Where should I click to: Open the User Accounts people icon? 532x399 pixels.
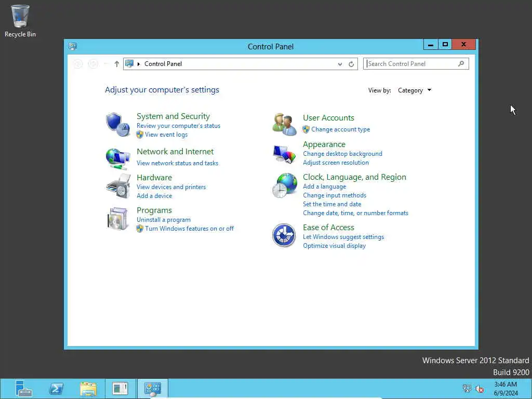(284, 124)
